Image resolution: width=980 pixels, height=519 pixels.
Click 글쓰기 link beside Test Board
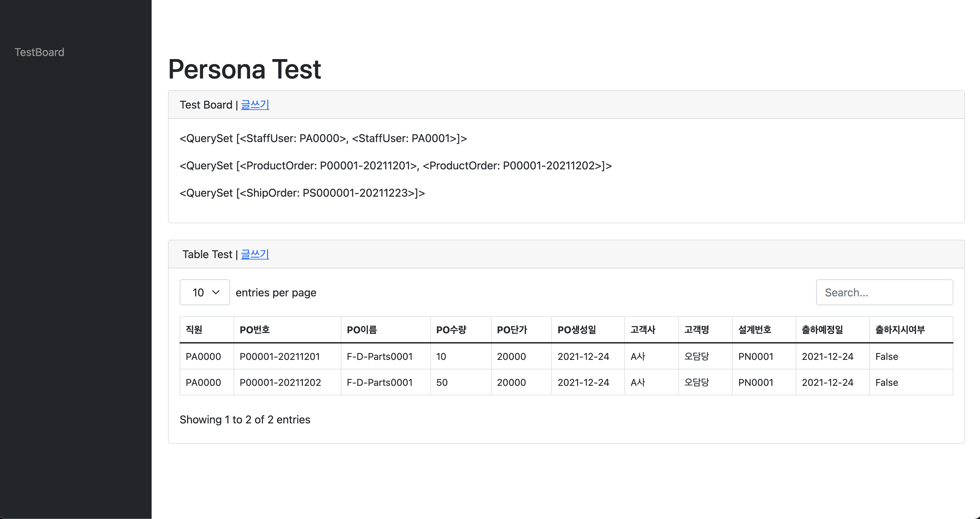point(255,104)
